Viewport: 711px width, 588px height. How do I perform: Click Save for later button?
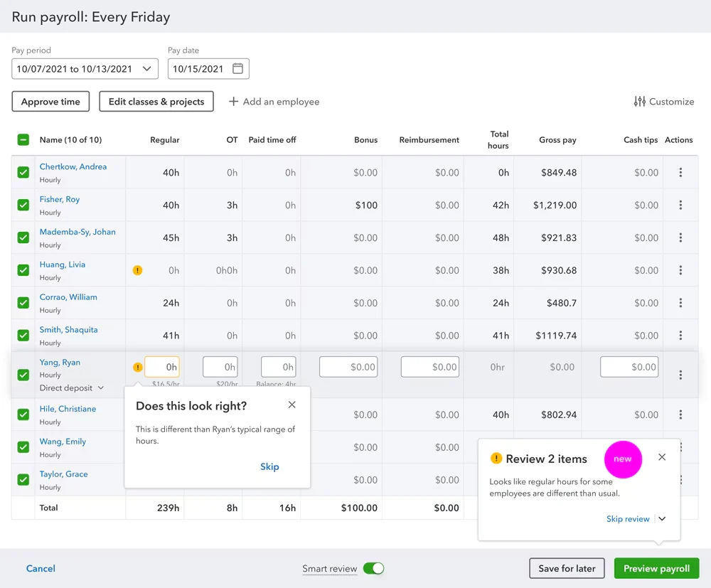[567, 569]
